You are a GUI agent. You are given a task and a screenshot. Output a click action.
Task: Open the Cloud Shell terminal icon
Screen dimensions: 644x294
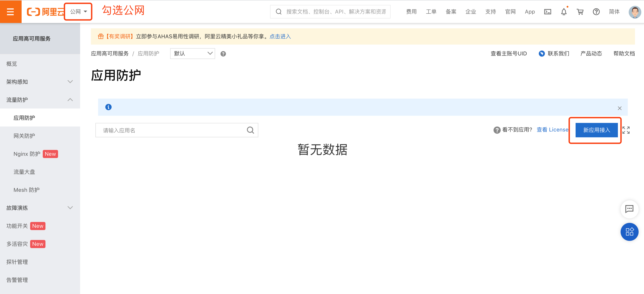(547, 12)
